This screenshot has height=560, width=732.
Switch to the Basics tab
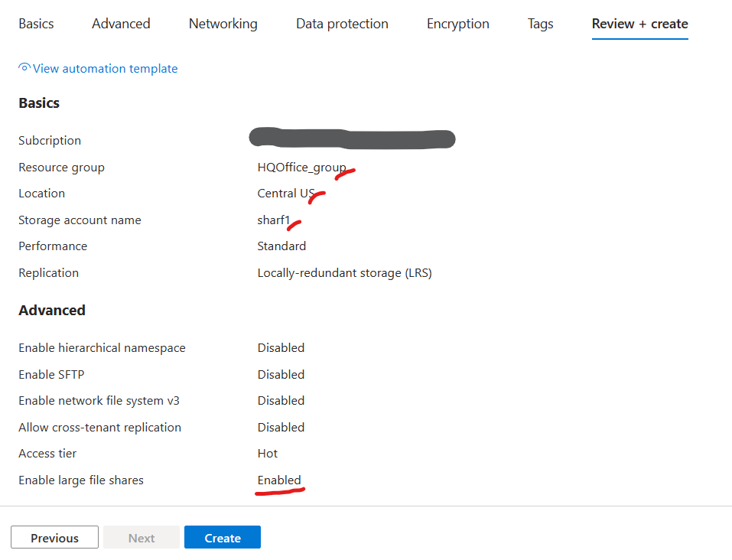(x=36, y=24)
